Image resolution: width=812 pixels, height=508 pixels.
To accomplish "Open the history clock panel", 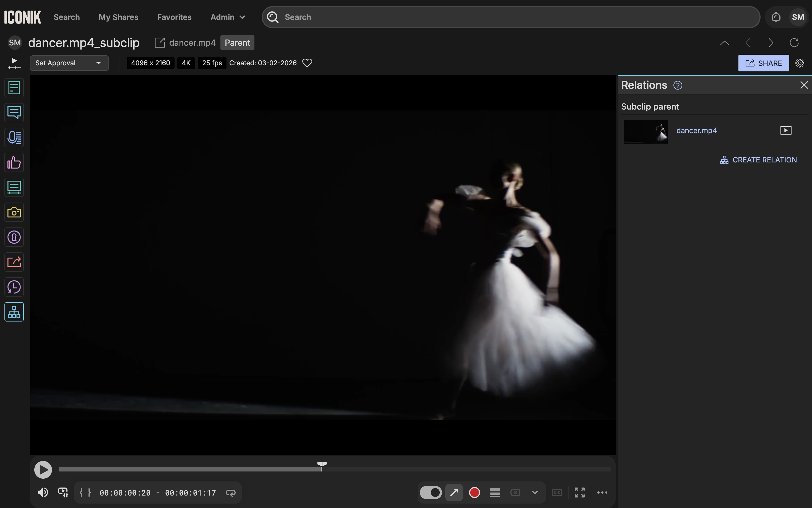I will pyautogui.click(x=14, y=287).
